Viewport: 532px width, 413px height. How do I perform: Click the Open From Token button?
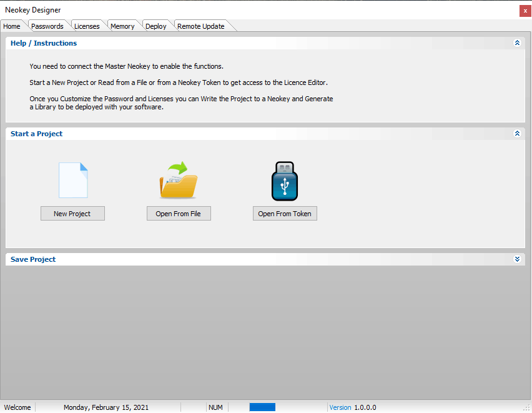[285, 214]
